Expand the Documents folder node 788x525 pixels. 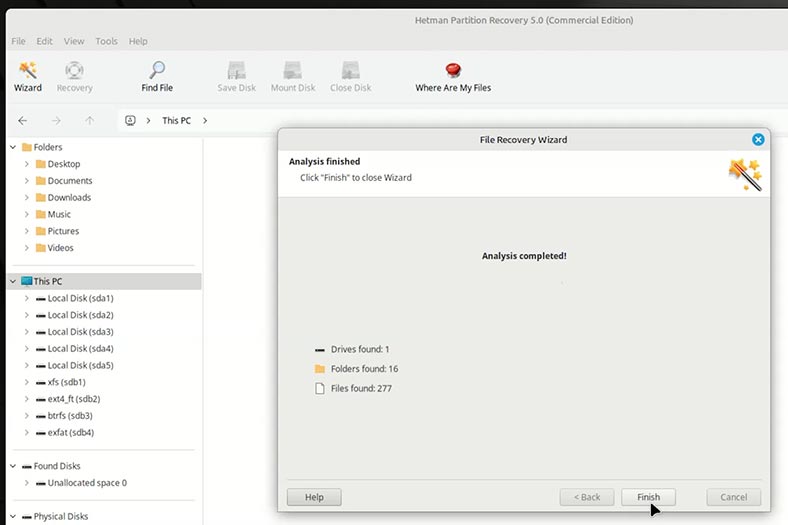pos(27,181)
